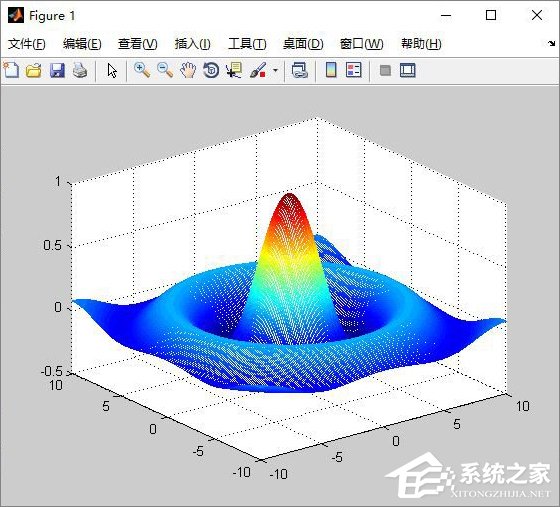Viewport: 560px width, 507px height.
Task: Activate the Zoom Out magnifier tool
Action: coord(165,70)
